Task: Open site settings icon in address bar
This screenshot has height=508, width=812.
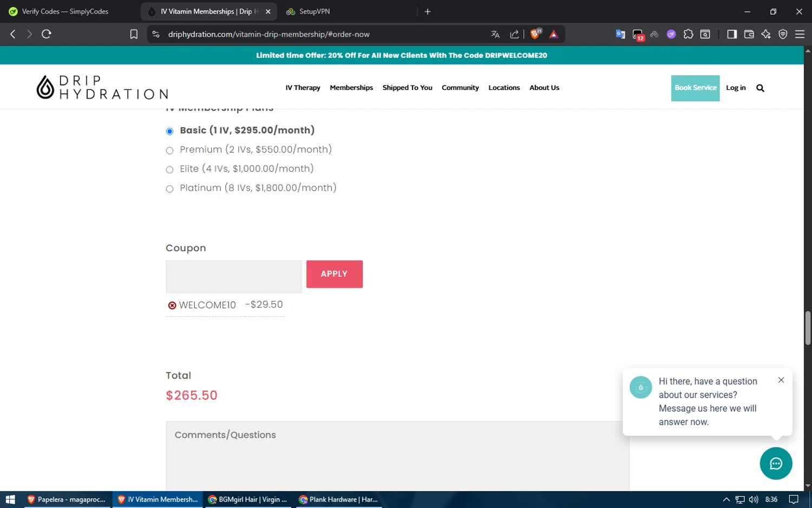Action: [x=156, y=34]
